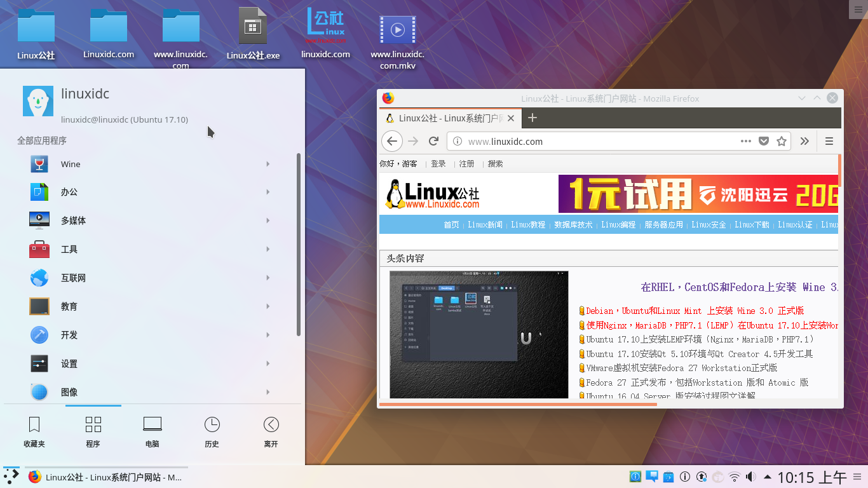This screenshot has width=868, height=488.
Task: Open the Linux安全 nav link
Action: 709,225
